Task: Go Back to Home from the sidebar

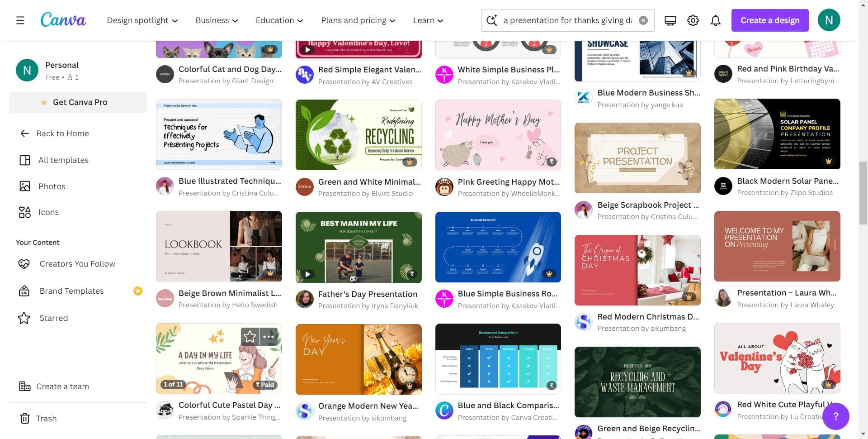Action: pos(62,133)
